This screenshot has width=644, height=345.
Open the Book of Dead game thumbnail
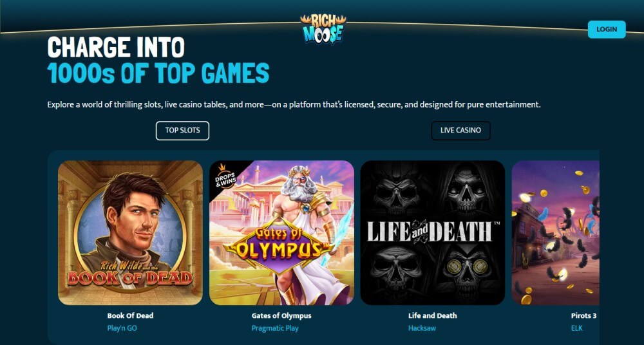tap(130, 232)
